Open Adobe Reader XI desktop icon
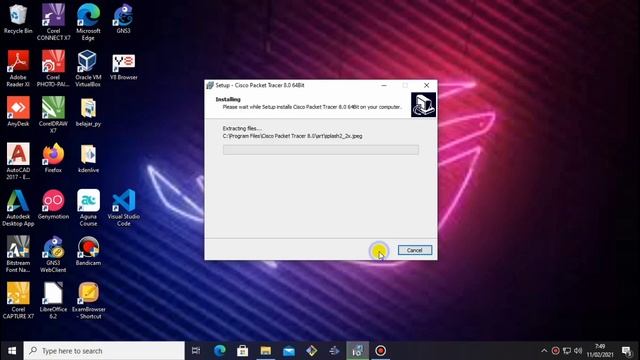This screenshot has height=360, width=640. (18, 69)
